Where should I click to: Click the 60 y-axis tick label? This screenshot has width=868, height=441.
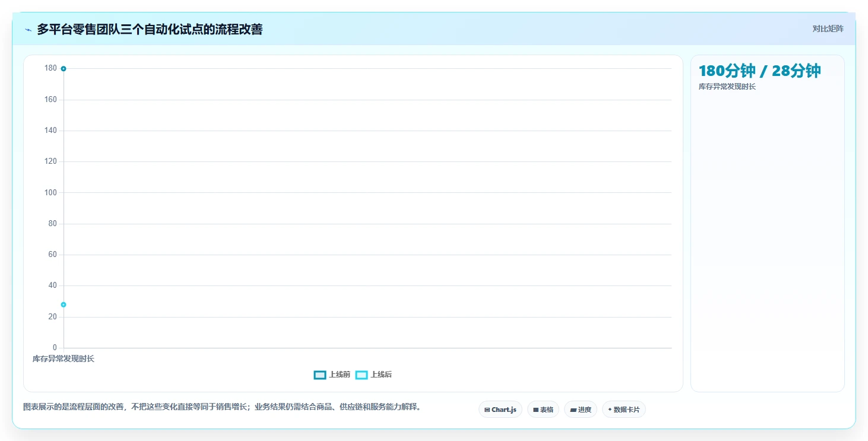[x=53, y=255]
